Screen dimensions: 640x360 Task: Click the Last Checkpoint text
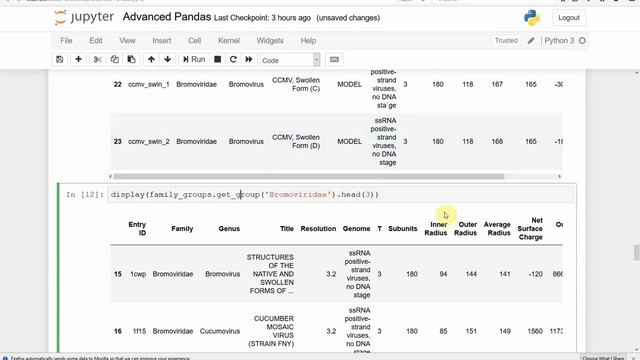pyautogui.click(x=262, y=18)
